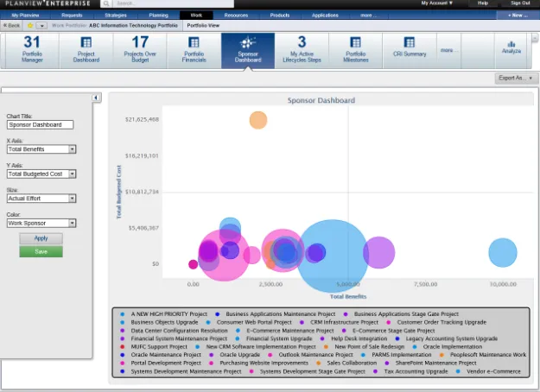Switch to the Requests tab
540x392 pixels.
[x=72, y=16]
